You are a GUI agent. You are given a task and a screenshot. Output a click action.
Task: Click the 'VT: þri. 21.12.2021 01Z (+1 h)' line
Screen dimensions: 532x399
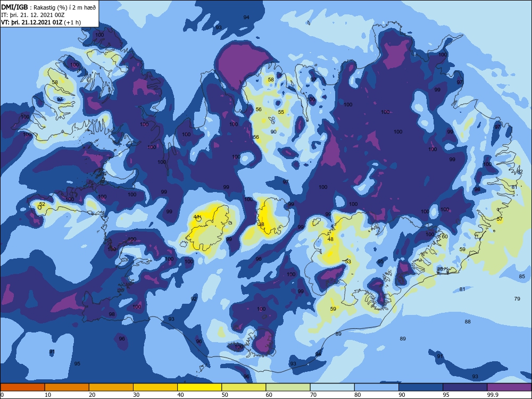(x=41, y=22)
